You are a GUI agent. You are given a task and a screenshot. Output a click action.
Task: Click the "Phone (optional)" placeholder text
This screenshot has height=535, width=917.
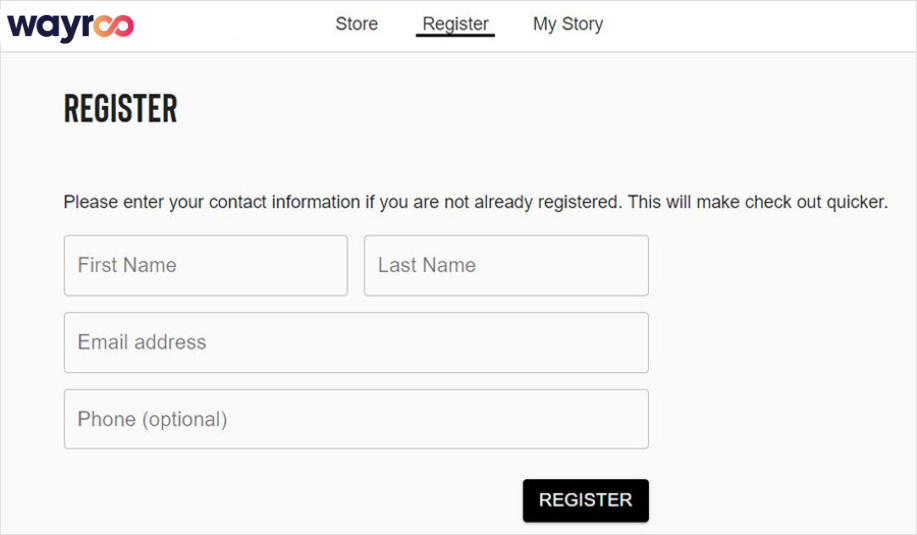point(153,419)
